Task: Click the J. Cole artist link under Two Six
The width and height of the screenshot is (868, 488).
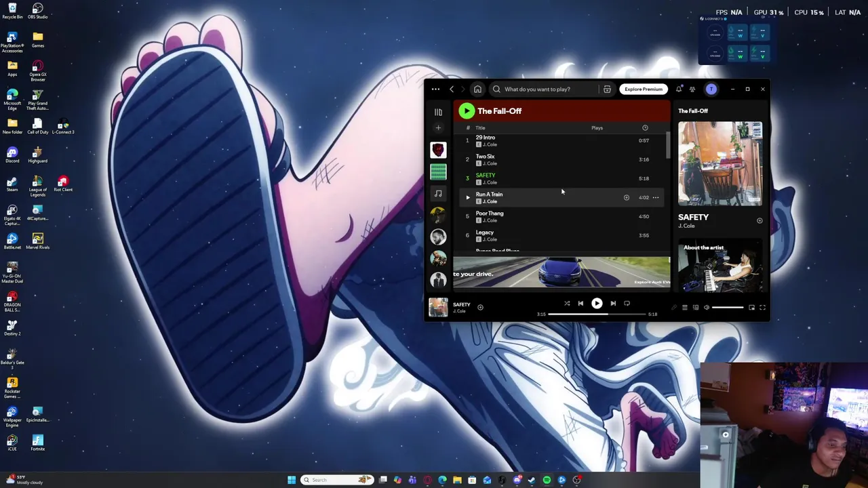Action: pyautogui.click(x=490, y=163)
